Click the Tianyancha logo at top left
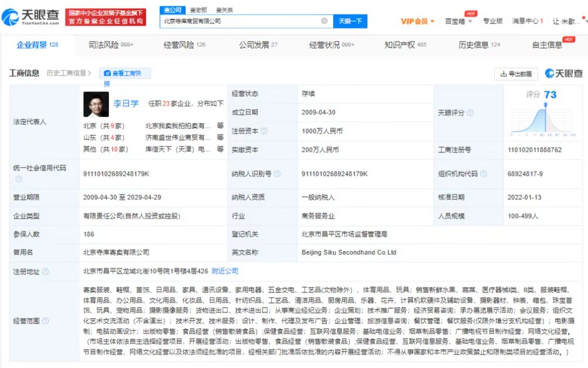The height and width of the screenshot is (368, 588). [x=30, y=17]
